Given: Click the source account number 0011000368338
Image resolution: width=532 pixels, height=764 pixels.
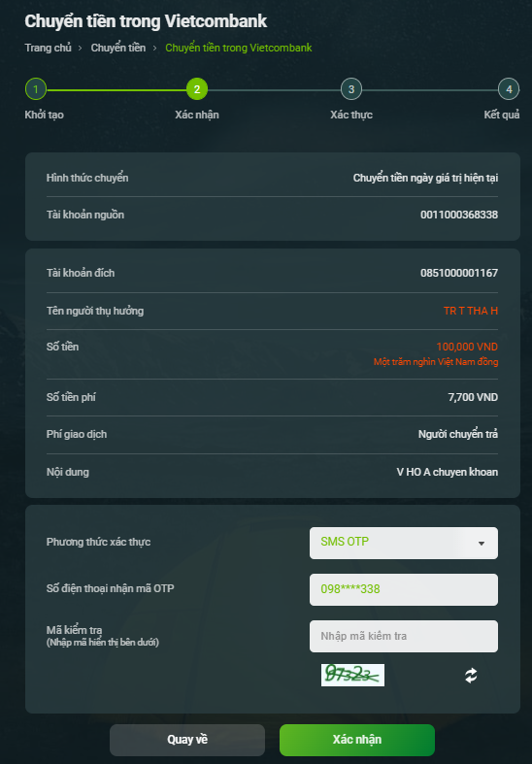Looking at the screenshot, I should coord(459,215).
